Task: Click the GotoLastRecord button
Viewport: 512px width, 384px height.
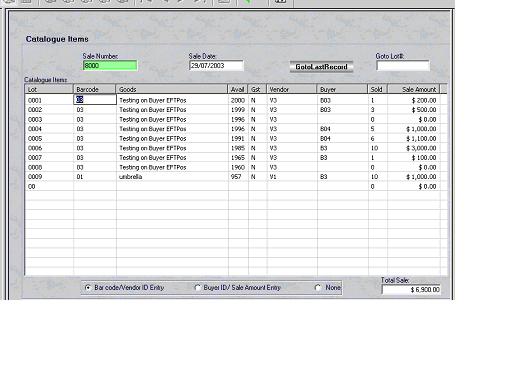Action: 321,67
